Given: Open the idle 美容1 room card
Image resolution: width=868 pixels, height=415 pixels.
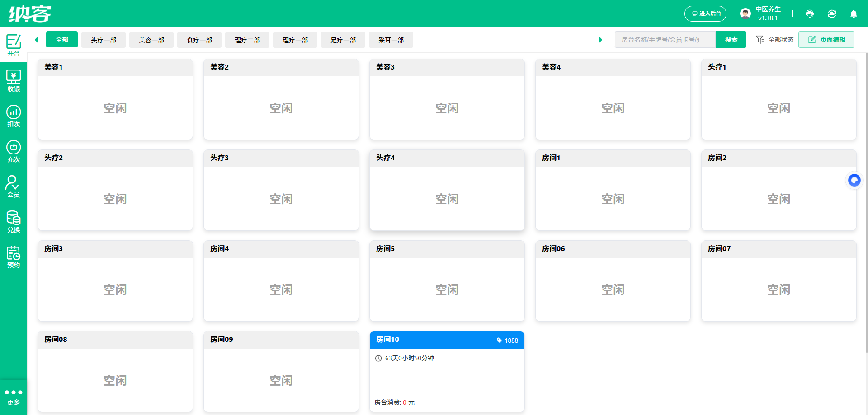Looking at the screenshot, I should pos(115,99).
